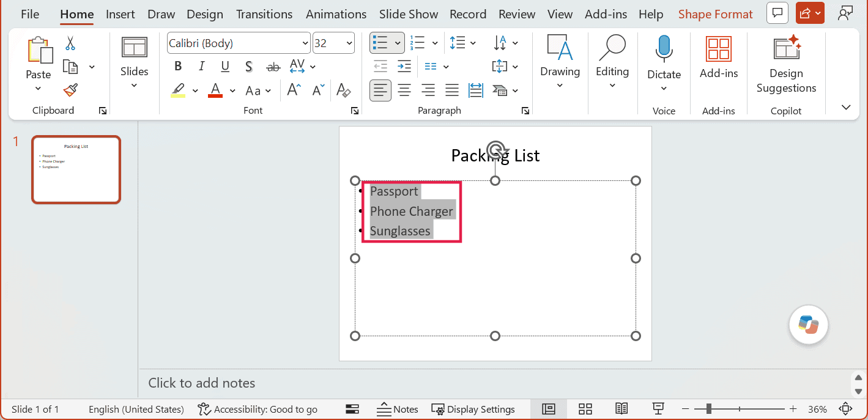868x420 pixels.
Task: Click the zoom slider handle
Action: pos(708,409)
